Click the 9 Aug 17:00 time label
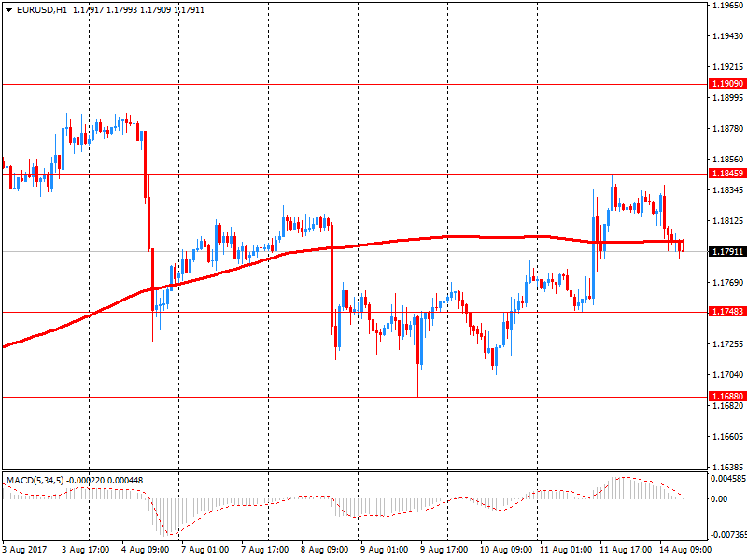747x560 pixels. [444, 550]
